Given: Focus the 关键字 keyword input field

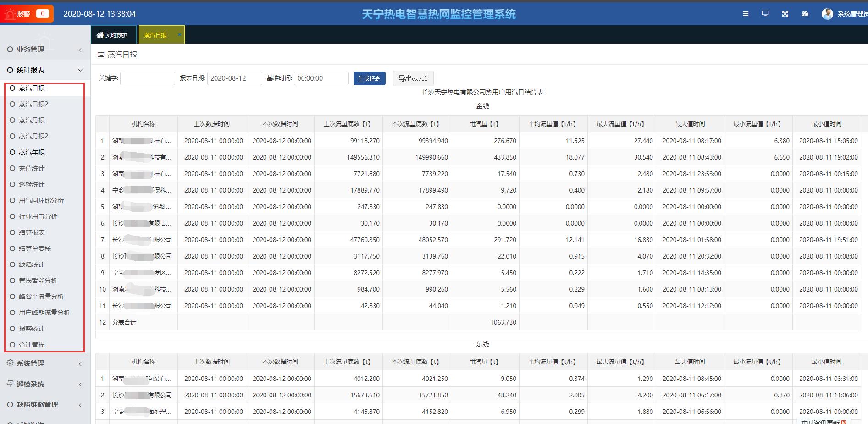Looking at the screenshot, I should pyautogui.click(x=147, y=78).
